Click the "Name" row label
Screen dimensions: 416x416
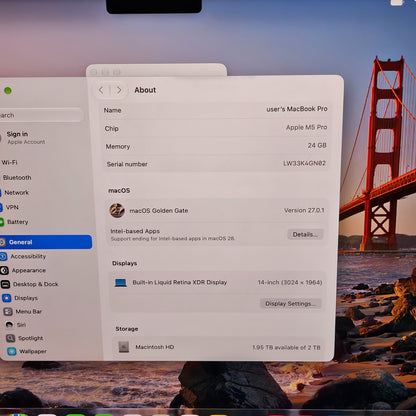point(112,110)
